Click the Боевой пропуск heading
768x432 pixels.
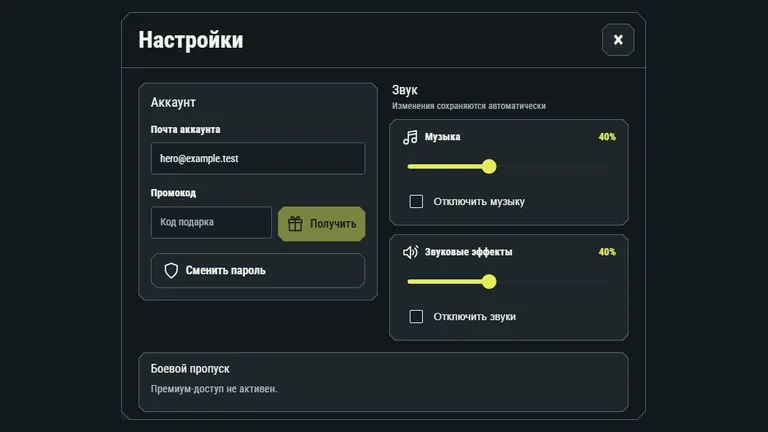(190, 368)
